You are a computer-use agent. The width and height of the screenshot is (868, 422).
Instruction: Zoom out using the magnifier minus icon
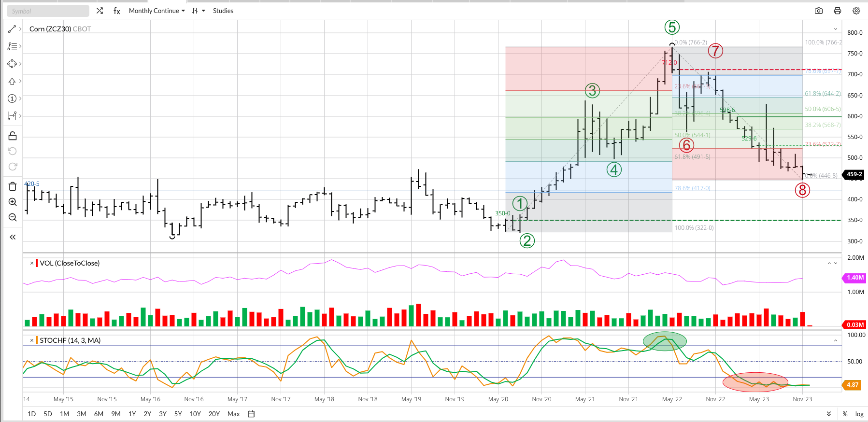point(13,217)
